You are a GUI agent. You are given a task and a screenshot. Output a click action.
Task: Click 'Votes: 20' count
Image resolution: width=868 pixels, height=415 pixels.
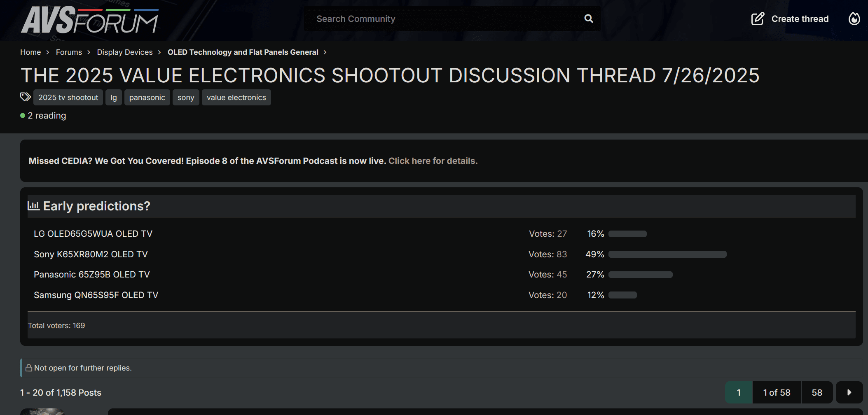[548, 295]
